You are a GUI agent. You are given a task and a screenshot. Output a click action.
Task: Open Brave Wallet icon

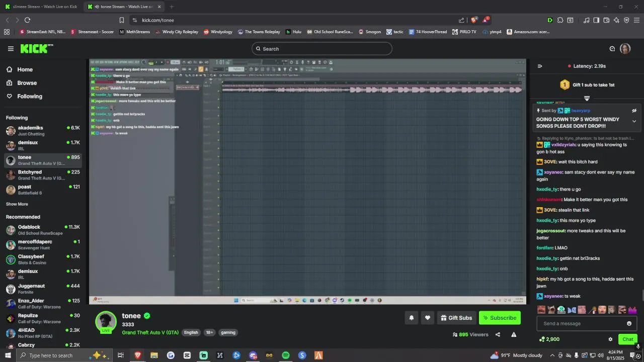pyautogui.click(x=606, y=20)
